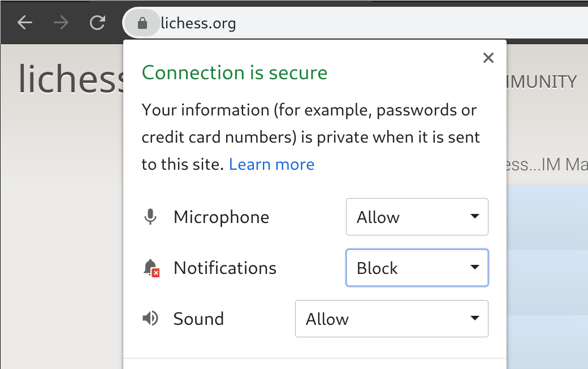Go back to the previous page

(x=25, y=23)
